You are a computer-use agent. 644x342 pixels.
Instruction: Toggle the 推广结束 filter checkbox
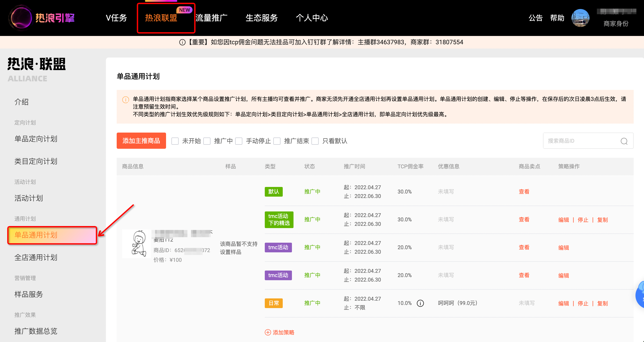(277, 141)
